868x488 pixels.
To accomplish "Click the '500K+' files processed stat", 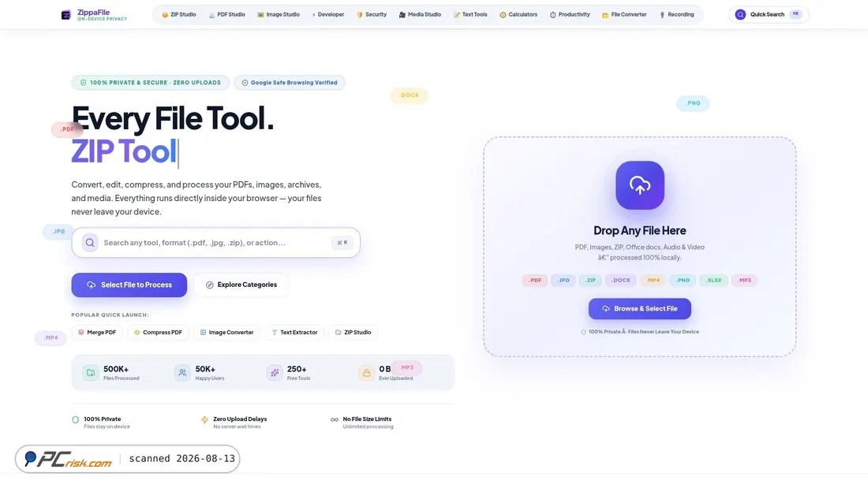I will pos(116,369).
